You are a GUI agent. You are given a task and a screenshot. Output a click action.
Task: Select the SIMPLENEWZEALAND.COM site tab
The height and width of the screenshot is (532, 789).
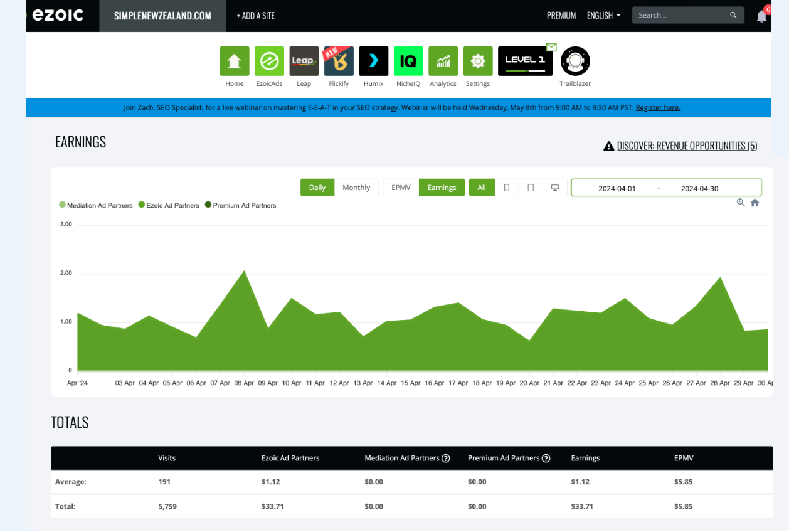[162, 16]
